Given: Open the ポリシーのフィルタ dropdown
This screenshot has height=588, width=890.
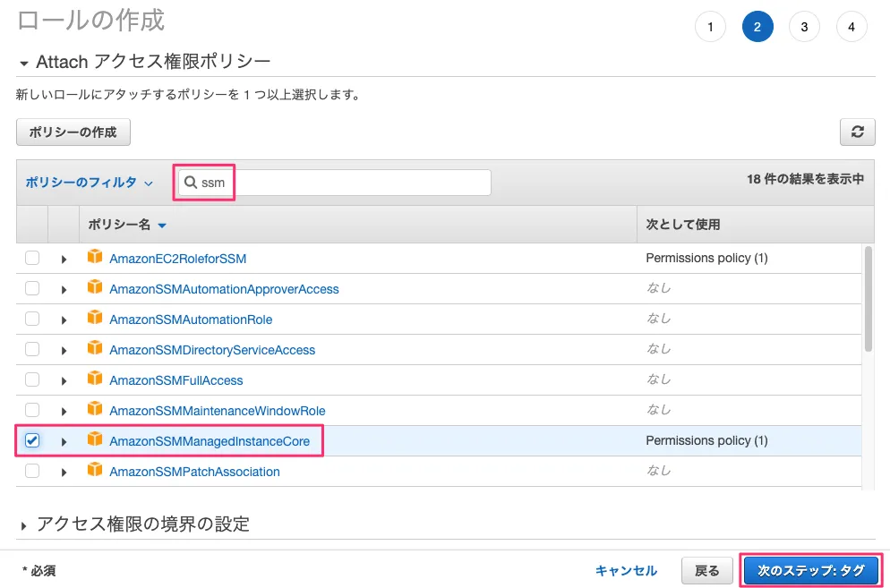Looking at the screenshot, I should coord(89,183).
